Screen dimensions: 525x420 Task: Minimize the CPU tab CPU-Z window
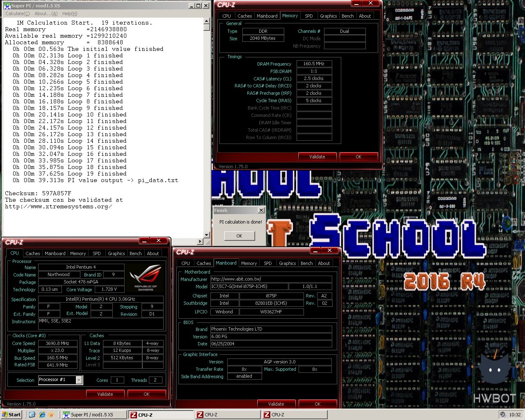(x=144, y=240)
